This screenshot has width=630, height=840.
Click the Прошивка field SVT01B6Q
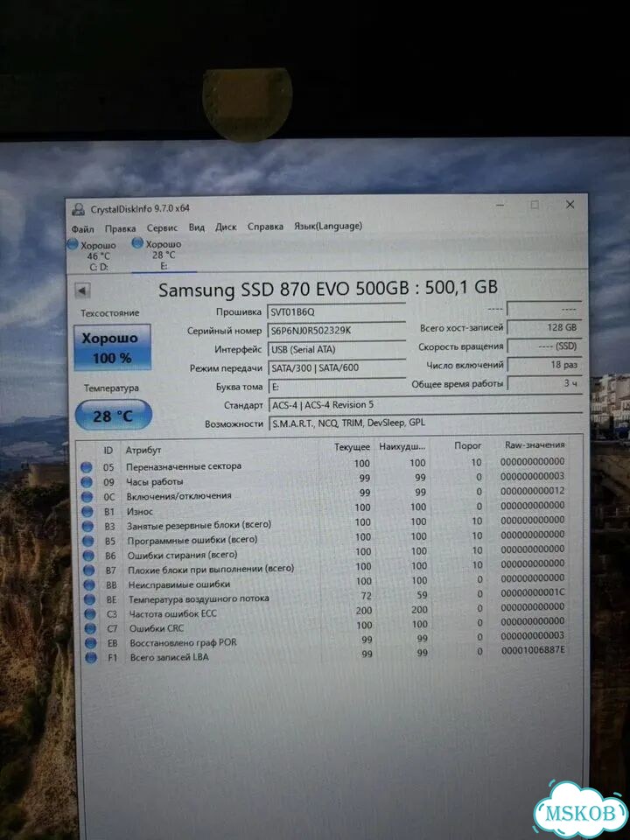pyautogui.click(x=336, y=311)
